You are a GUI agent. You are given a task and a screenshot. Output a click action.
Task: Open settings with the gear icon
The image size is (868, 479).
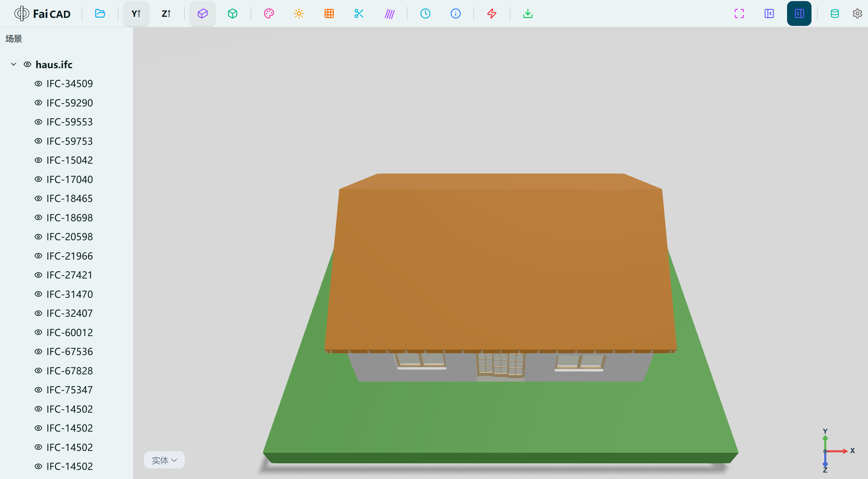[857, 13]
